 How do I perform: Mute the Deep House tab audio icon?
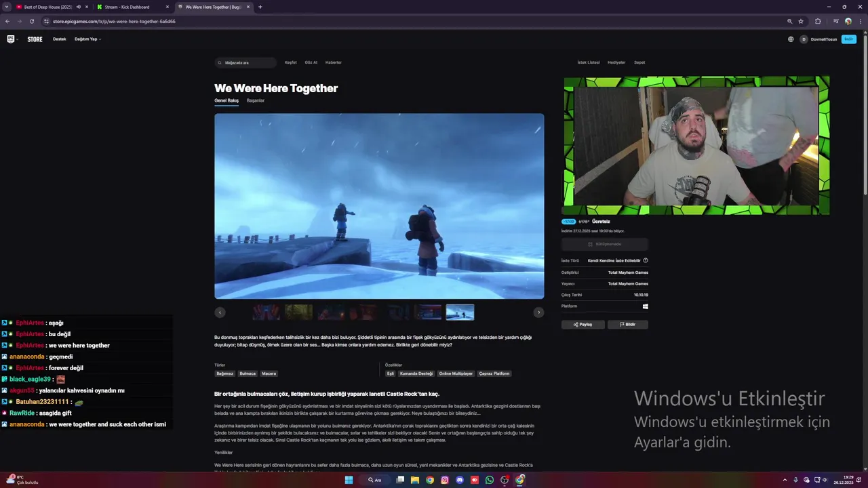click(79, 7)
